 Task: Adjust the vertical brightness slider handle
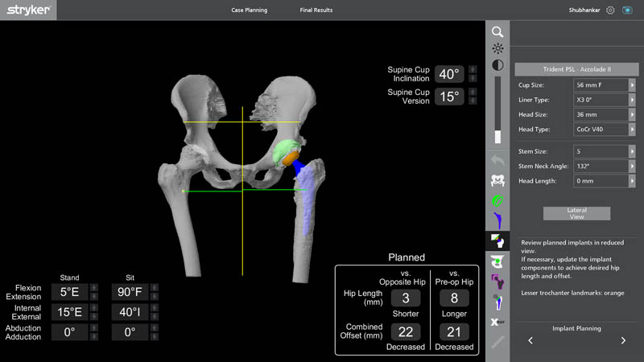coord(497,137)
